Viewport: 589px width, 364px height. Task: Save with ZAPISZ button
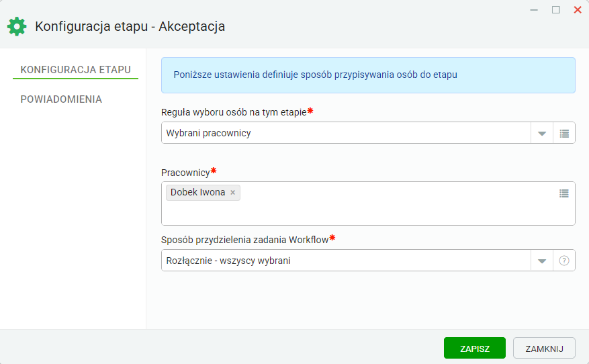tap(474, 349)
